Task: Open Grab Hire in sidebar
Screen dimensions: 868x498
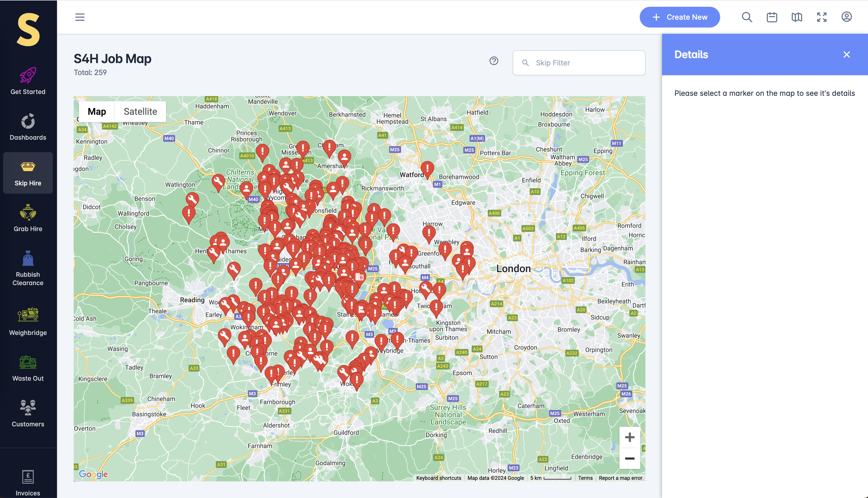Action: pyautogui.click(x=28, y=218)
